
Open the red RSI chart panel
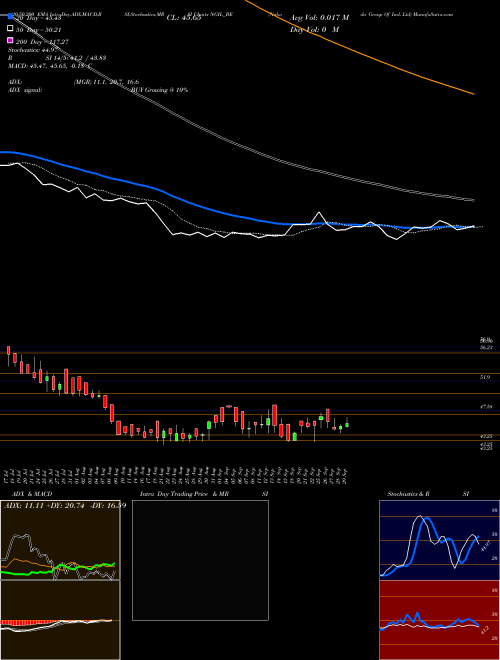click(x=439, y=620)
